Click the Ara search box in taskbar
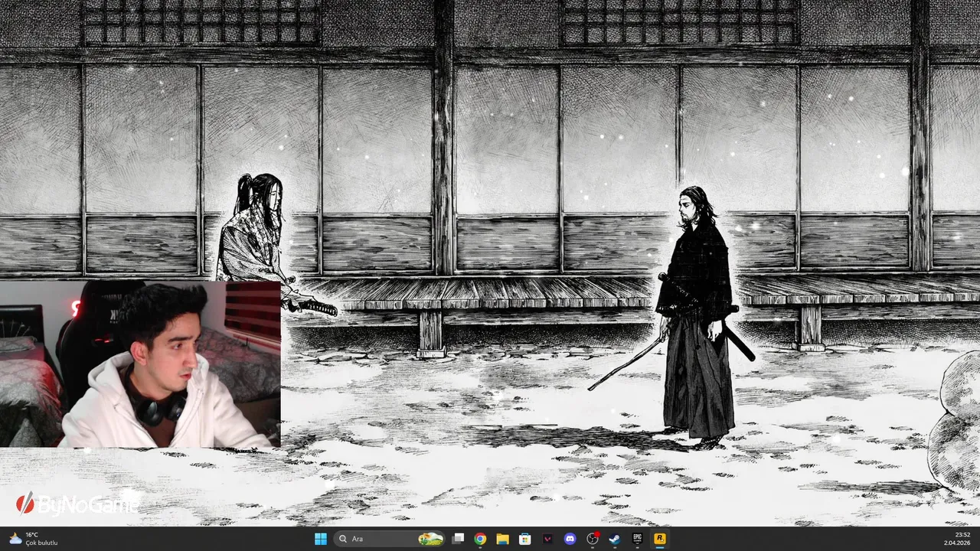 pos(390,539)
